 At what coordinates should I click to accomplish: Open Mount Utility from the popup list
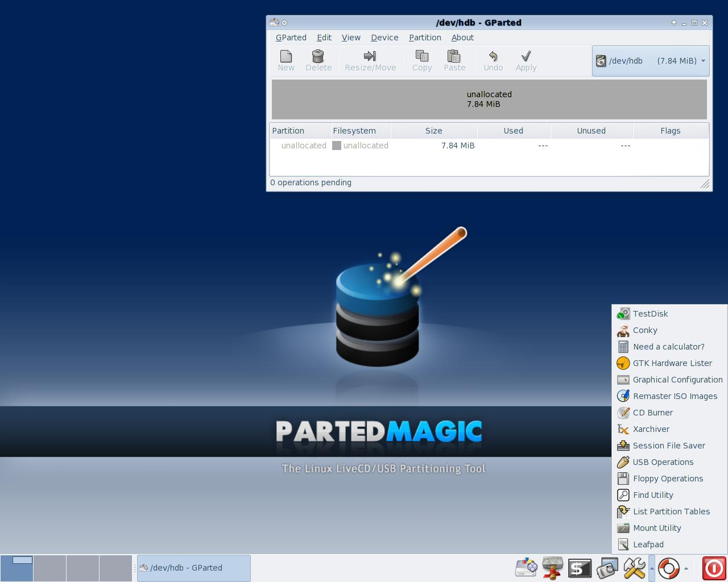coord(669,528)
